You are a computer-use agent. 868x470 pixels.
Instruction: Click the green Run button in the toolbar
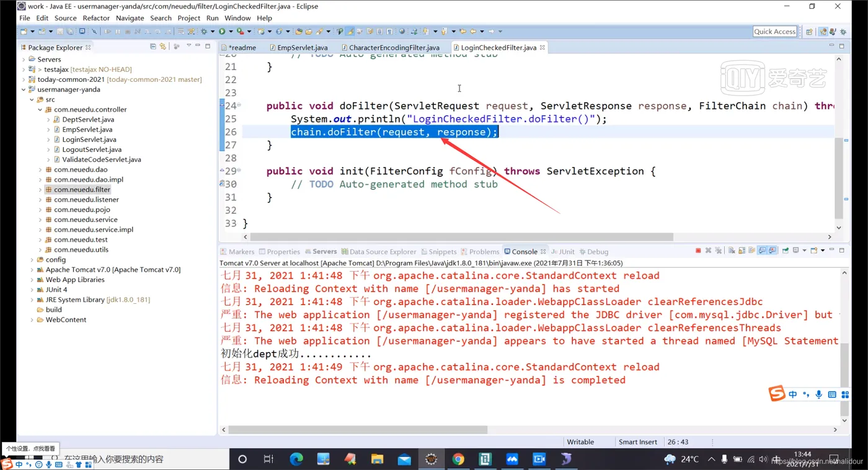tap(222, 31)
